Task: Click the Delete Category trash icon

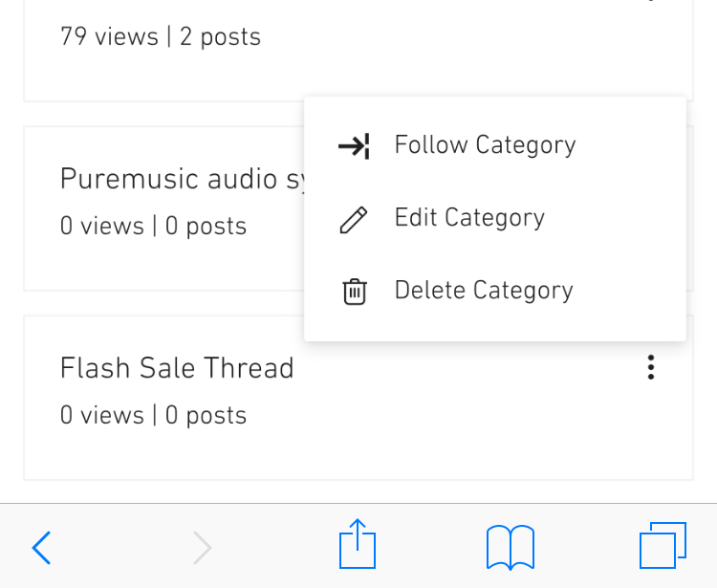Action: point(355,292)
